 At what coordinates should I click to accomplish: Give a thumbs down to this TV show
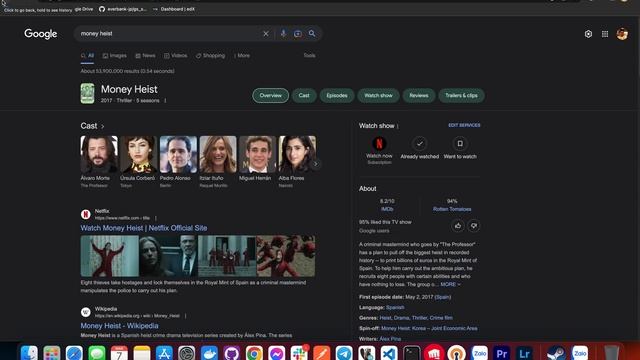(473, 226)
